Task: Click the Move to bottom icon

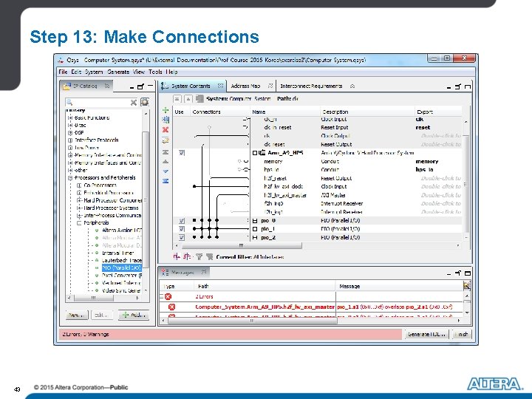Action: coord(166,181)
